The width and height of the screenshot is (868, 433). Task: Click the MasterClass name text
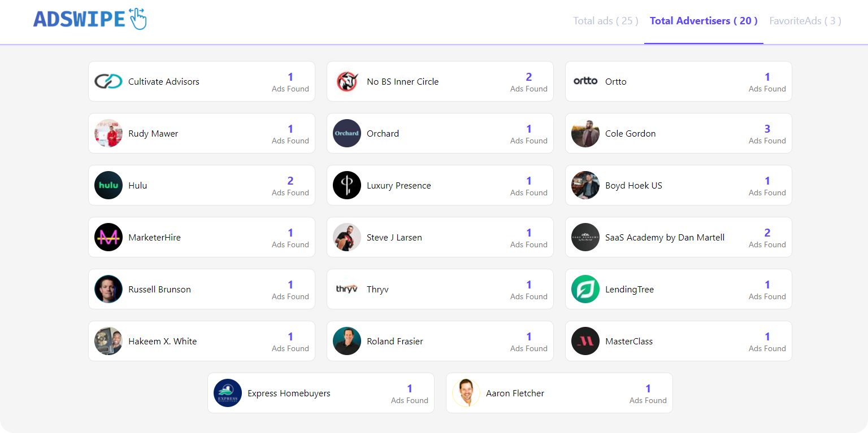pos(629,342)
